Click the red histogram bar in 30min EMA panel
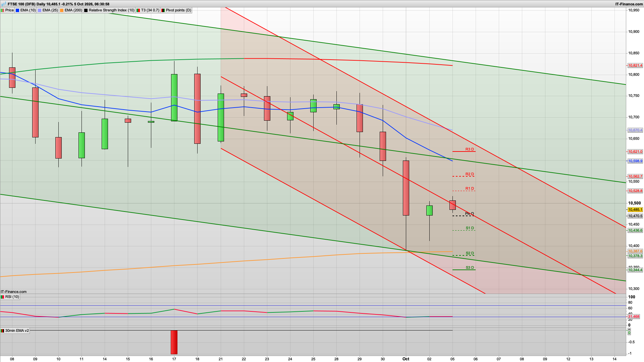The image size is (644, 362). (x=174, y=342)
